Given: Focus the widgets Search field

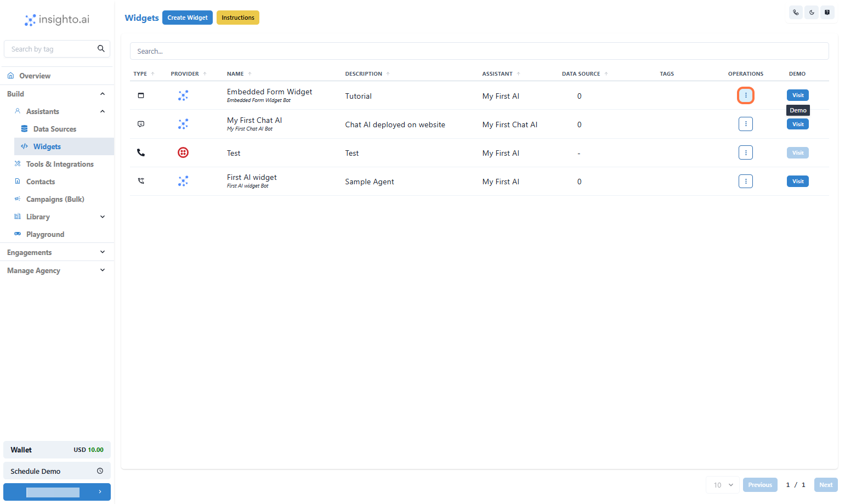Looking at the screenshot, I should tap(479, 51).
